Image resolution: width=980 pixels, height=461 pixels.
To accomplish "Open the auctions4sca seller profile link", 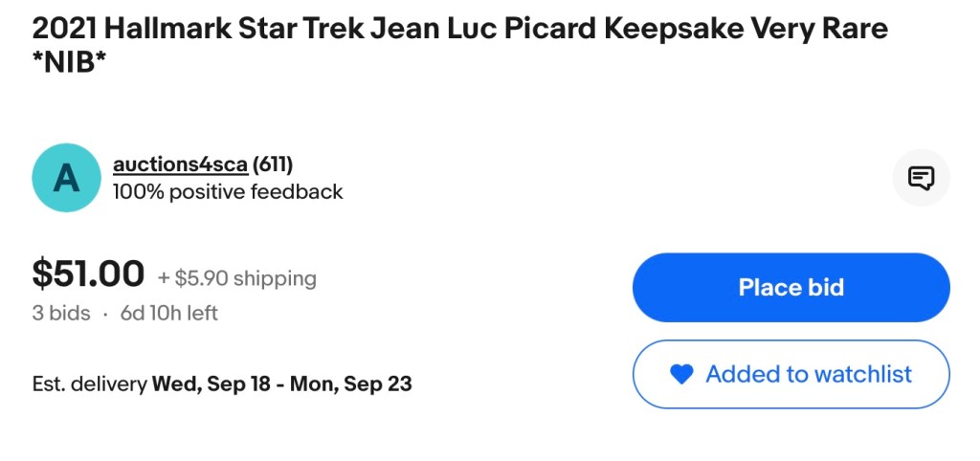I will pos(180,164).
